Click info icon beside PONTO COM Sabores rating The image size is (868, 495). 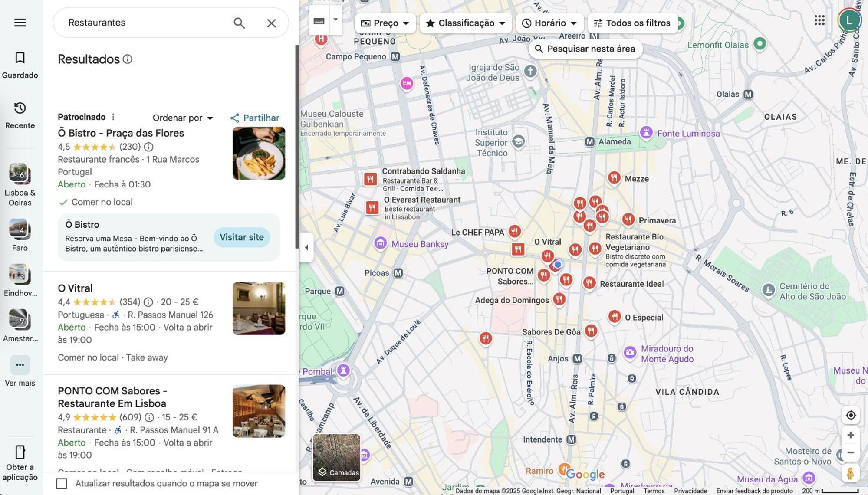(x=149, y=417)
